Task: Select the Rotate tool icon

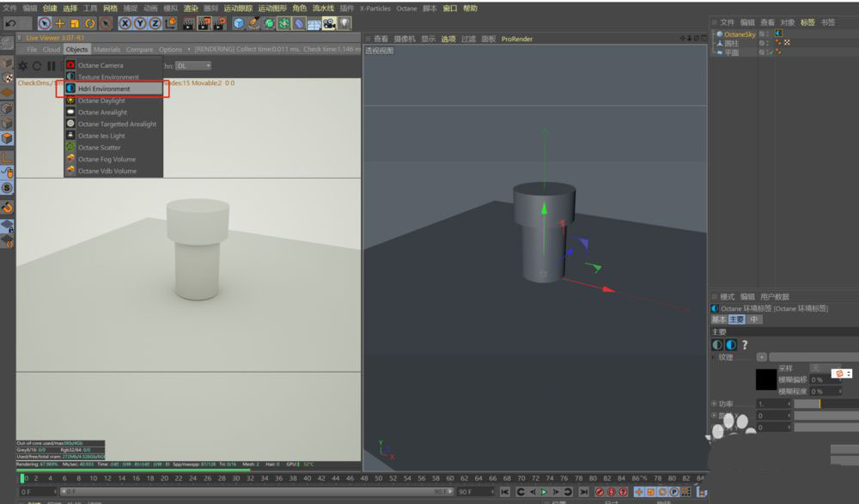Action: pos(89,23)
